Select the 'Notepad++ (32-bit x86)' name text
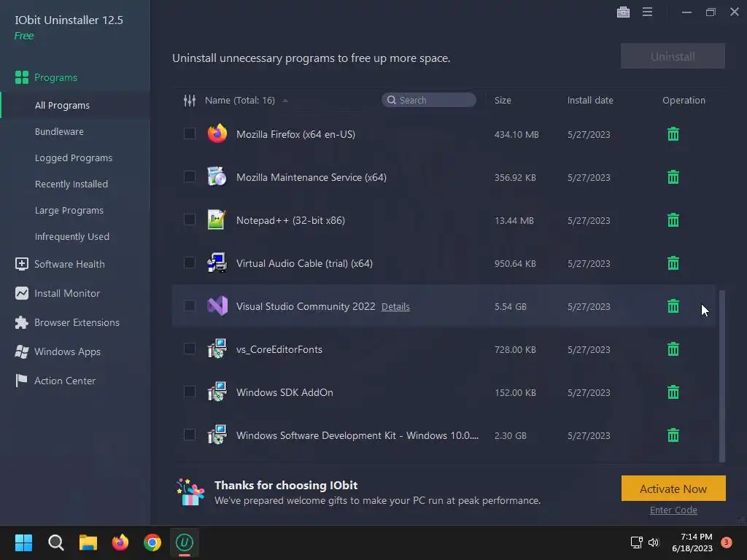The width and height of the screenshot is (747, 560). 290,220
